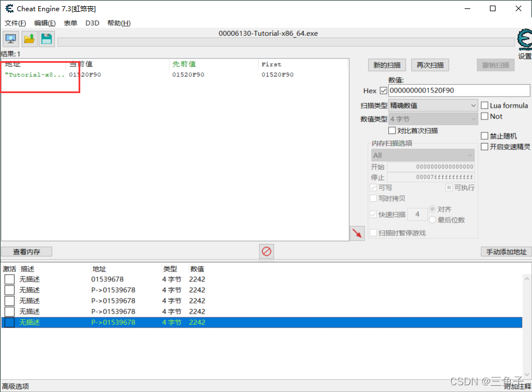Click the scan progress bar
Image resolution: width=532 pixels, height=392 pixels.
pyautogui.click(x=286, y=42)
